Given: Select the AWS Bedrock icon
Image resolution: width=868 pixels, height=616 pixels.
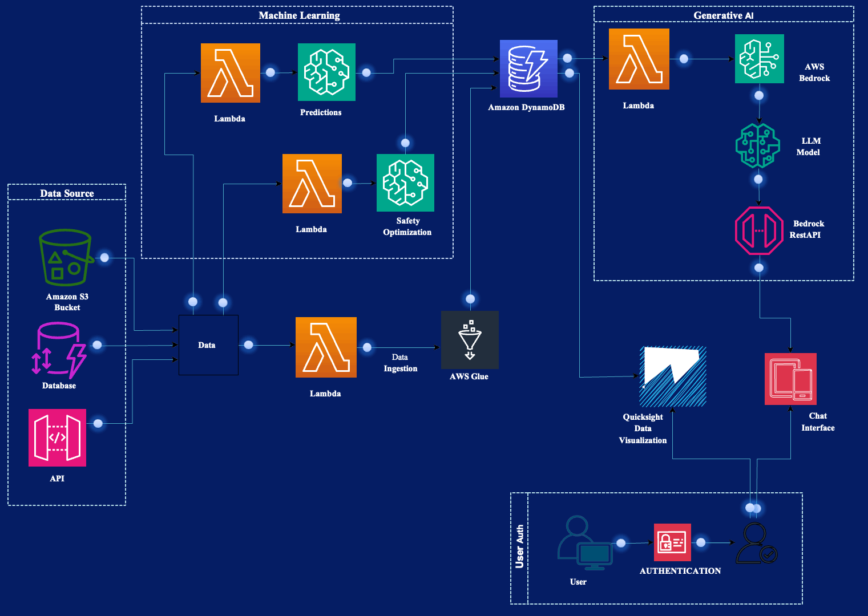Looking at the screenshot, I should (759, 59).
